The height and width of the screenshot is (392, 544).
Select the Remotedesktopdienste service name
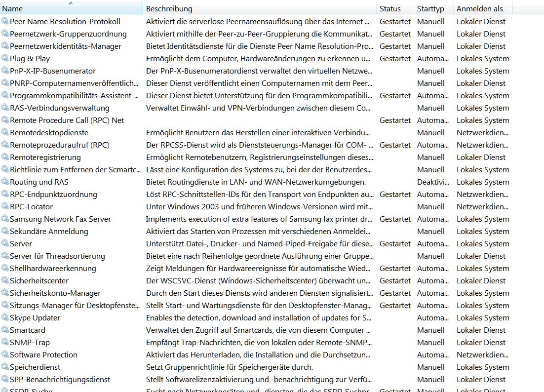point(49,132)
